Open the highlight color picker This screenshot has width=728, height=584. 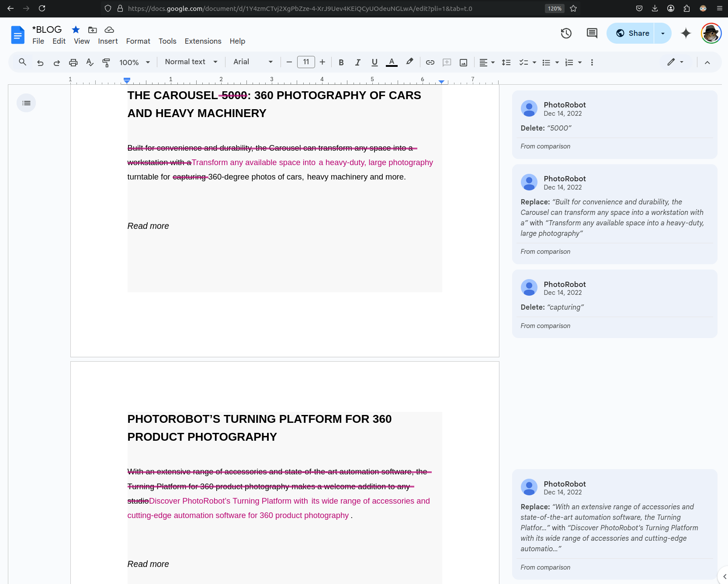[x=409, y=62]
